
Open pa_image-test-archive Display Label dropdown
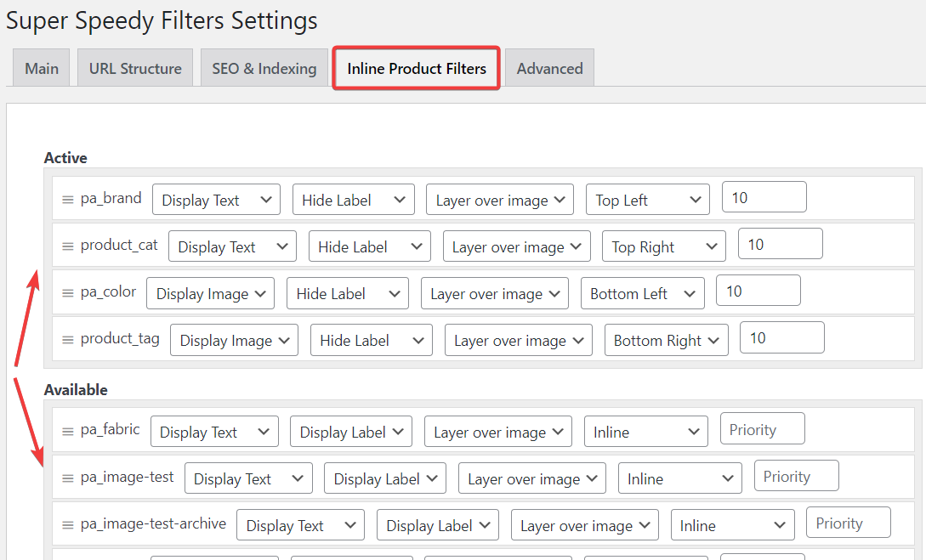438,524
